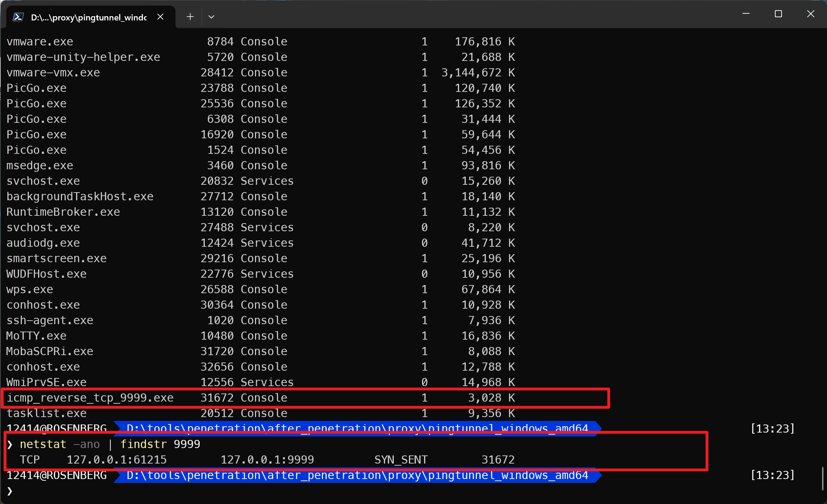Click the 127.0.0.1:9999 foreign address
This screenshot has height=504, width=827.
267,460
